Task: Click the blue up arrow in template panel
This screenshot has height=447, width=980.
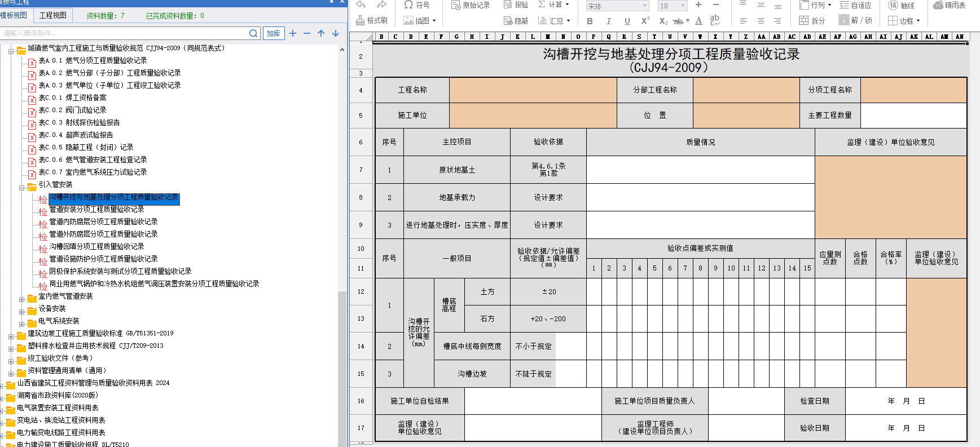Action: [321, 33]
